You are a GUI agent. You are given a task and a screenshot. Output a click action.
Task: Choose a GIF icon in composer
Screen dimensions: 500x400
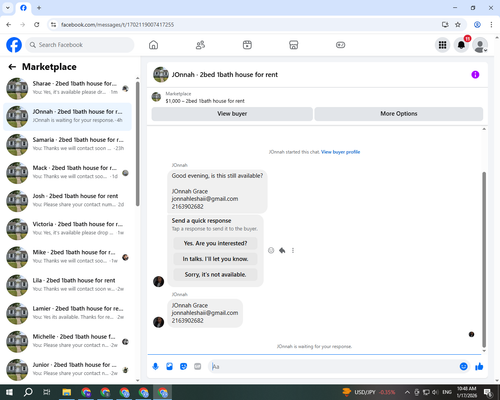pyautogui.click(x=198, y=367)
